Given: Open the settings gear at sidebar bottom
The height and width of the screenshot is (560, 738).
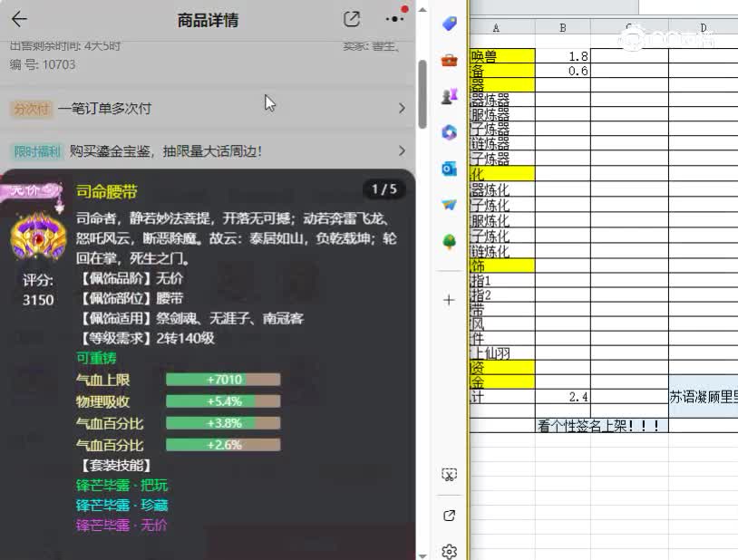Looking at the screenshot, I should 448,550.
